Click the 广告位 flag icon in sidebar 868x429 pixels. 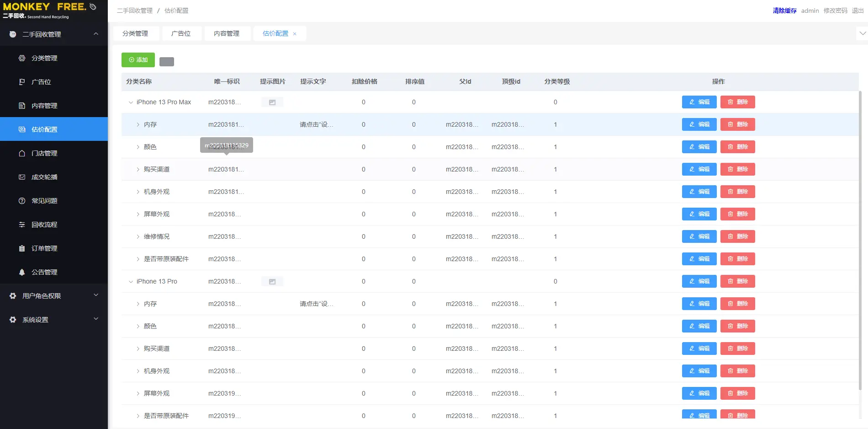click(x=22, y=82)
